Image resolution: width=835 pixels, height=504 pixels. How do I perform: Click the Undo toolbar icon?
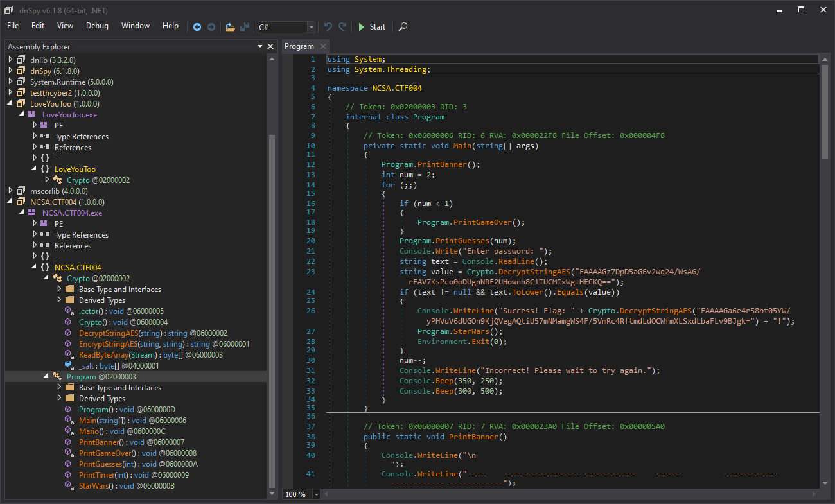pyautogui.click(x=328, y=27)
